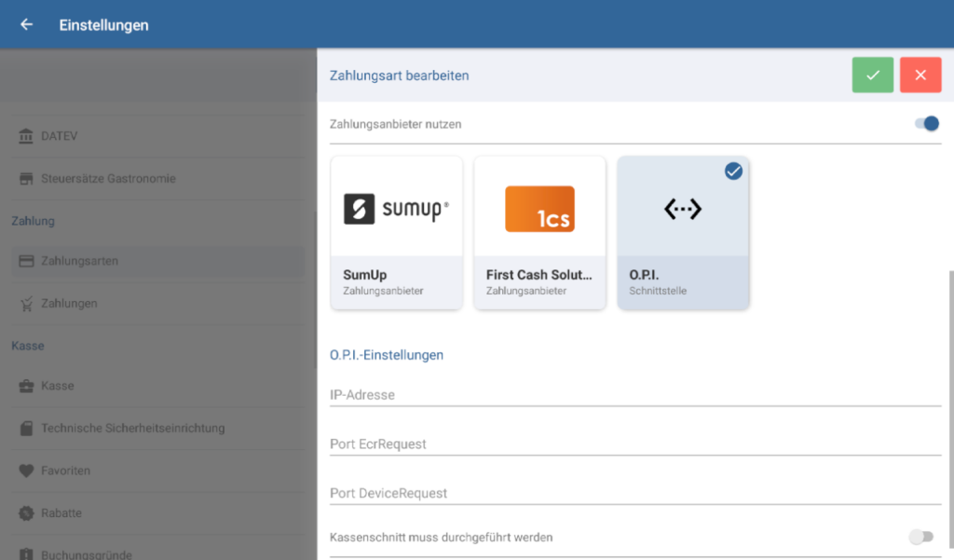Click the Port DeviceRequest field
954x560 pixels.
coord(635,493)
